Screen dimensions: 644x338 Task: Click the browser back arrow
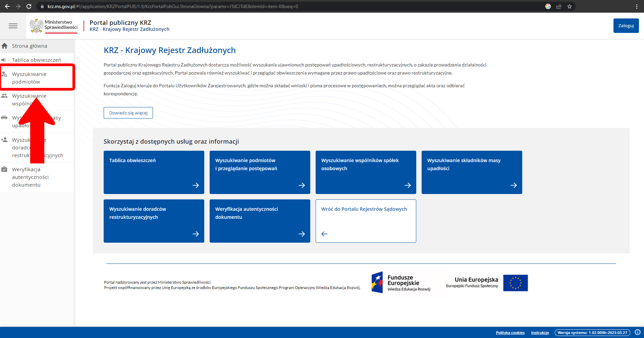(x=7, y=6)
